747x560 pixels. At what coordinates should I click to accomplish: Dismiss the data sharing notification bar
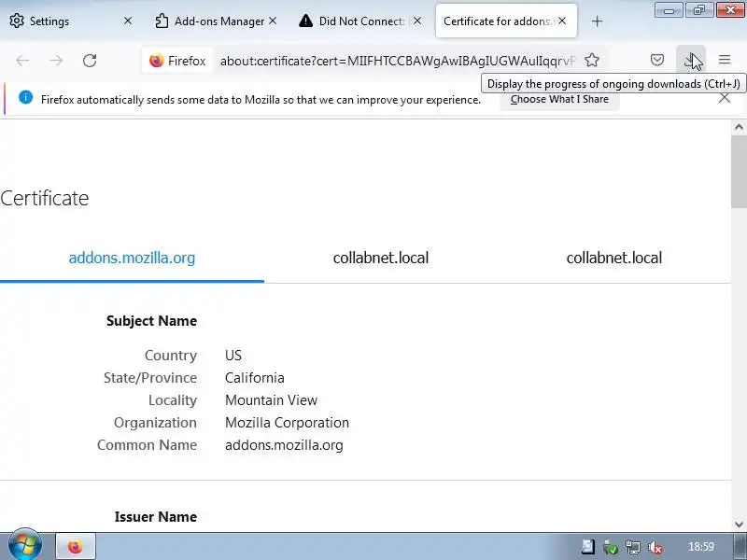725,98
